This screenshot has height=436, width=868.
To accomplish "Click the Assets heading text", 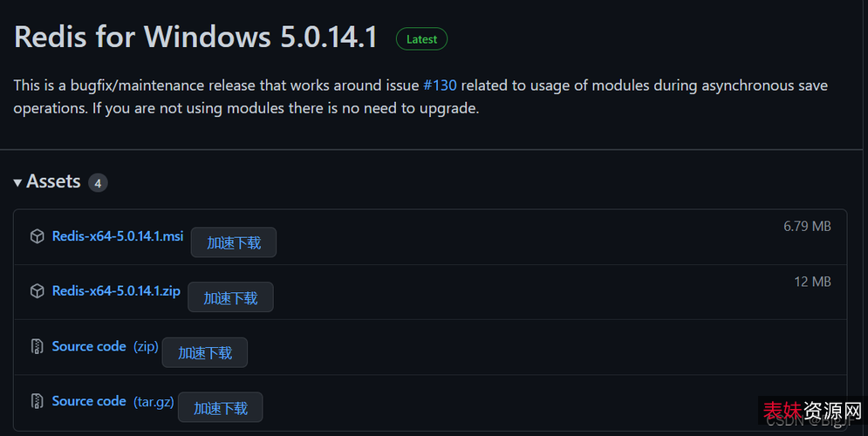I will [54, 181].
